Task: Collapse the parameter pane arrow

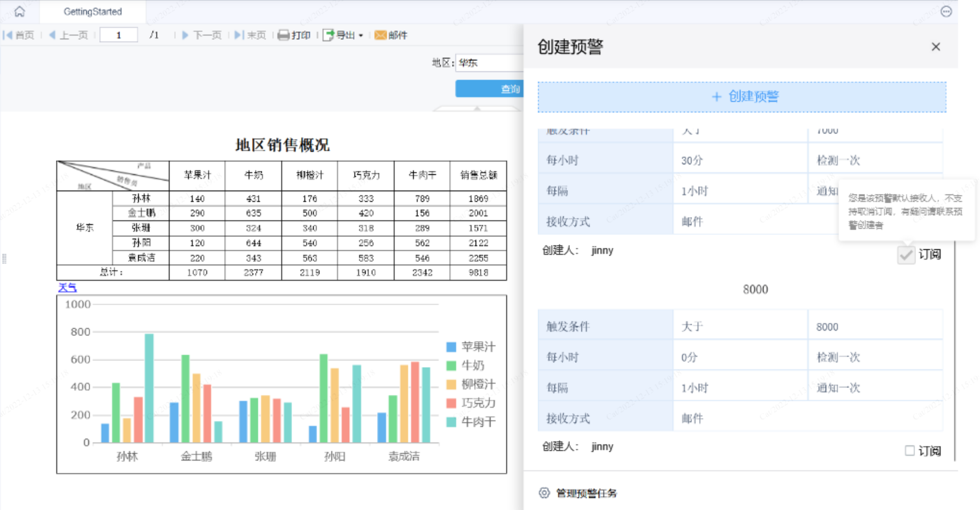Action: point(477,109)
